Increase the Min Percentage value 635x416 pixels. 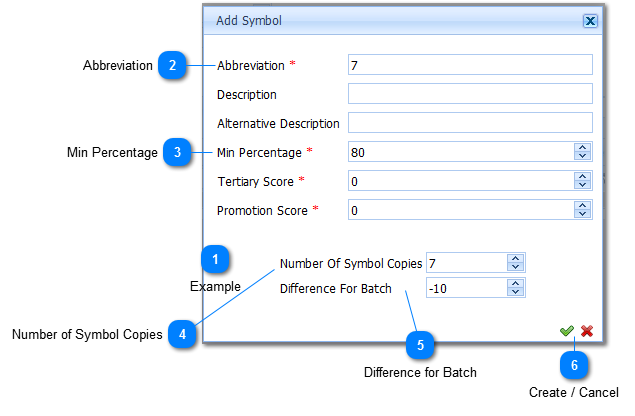click(x=583, y=148)
